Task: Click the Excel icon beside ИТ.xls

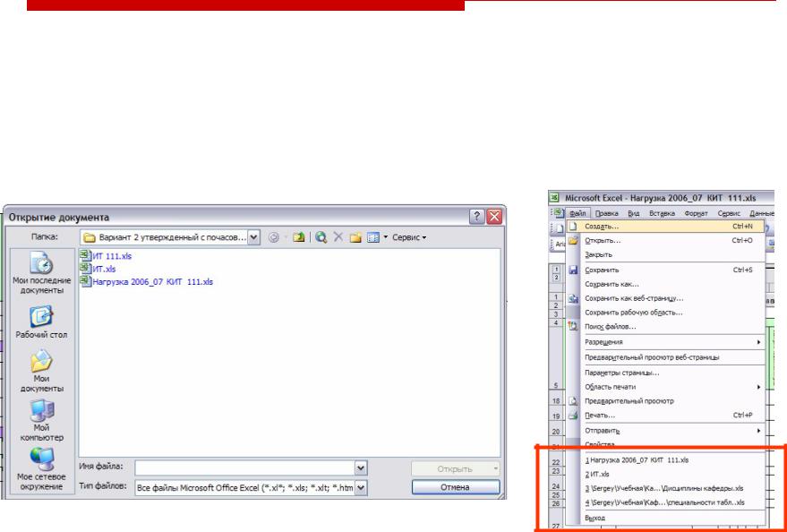Action: 85,268
